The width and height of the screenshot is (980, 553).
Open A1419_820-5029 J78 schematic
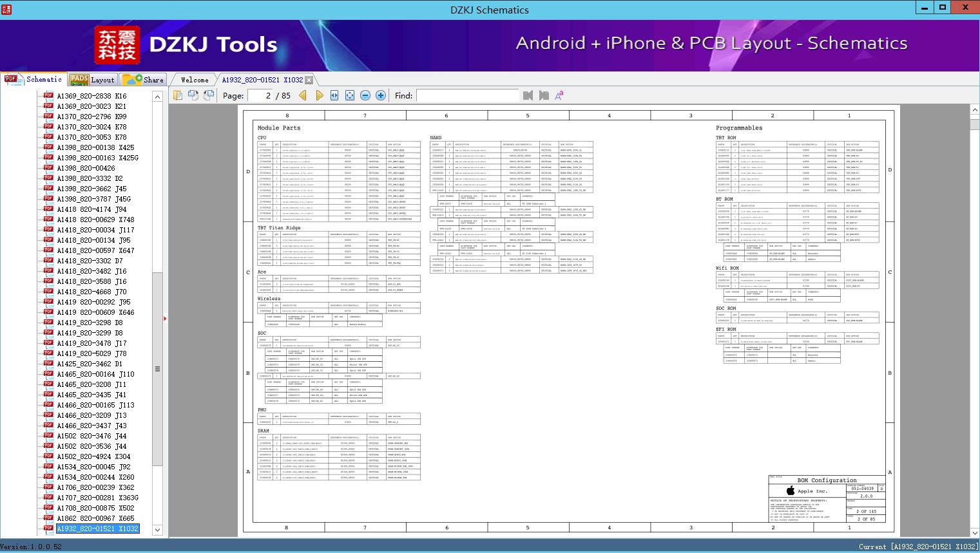pyautogui.click(x=91, y=353)
